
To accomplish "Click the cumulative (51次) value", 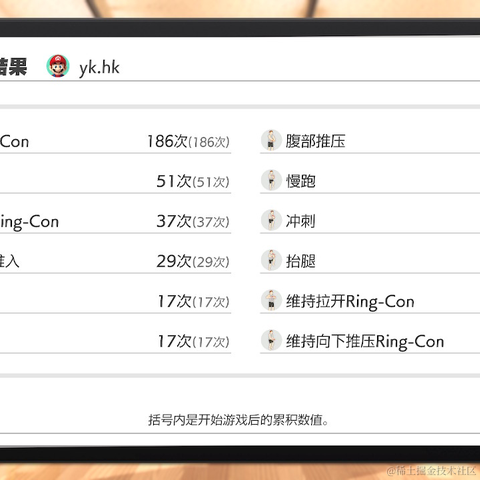I will [x=211, y=182].
